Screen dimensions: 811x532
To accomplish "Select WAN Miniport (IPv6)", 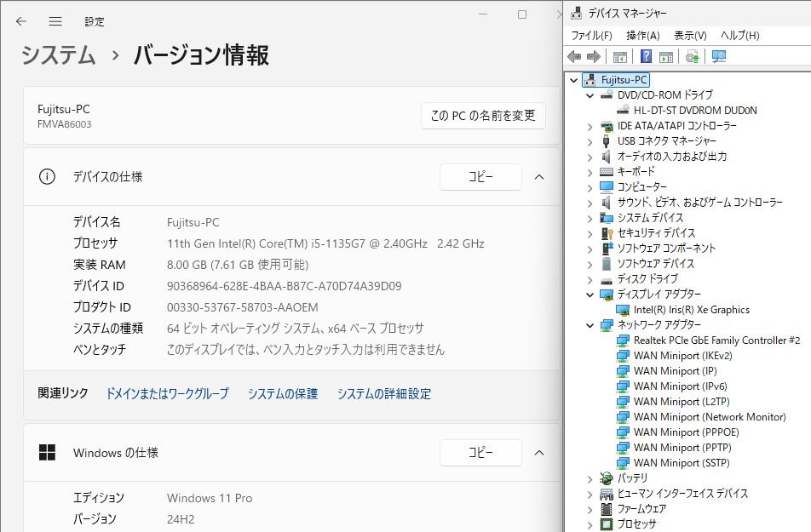I will [x=680, y=386].
